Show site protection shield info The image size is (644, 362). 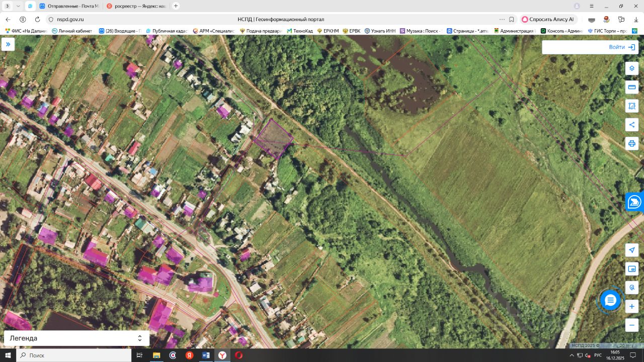pyautogui.click(x=50, y=19)
